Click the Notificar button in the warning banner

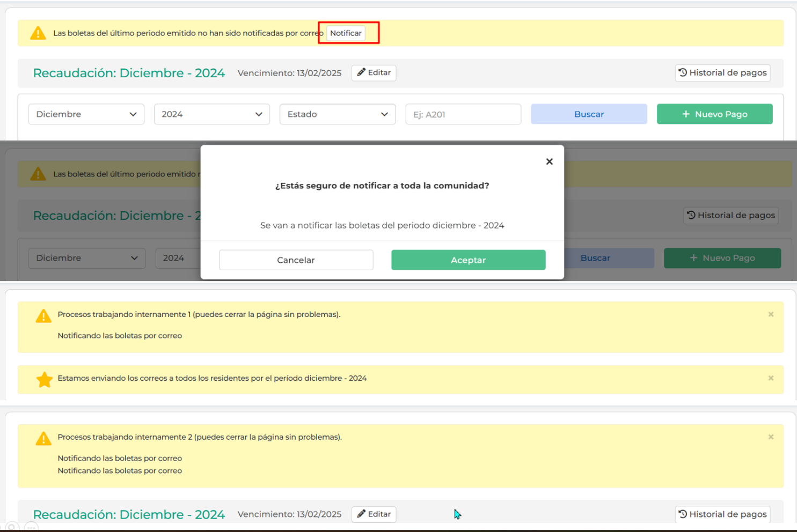coord(346,33)
